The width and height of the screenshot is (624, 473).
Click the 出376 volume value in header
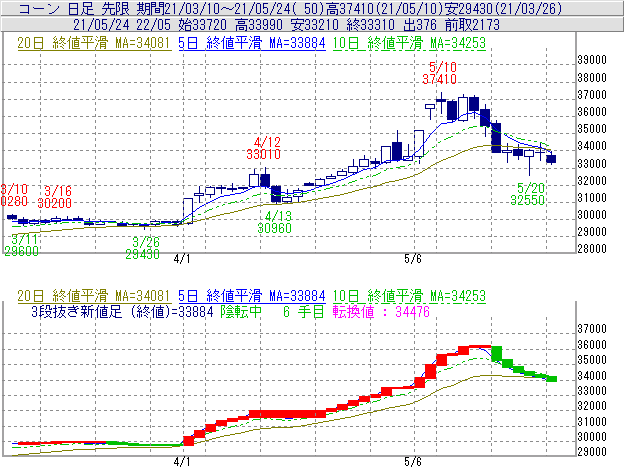(419, 25)
